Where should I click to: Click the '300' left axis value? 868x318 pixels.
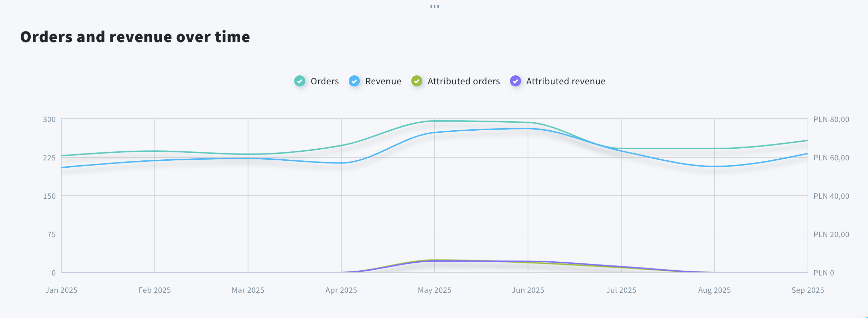[x=49, y=120]
